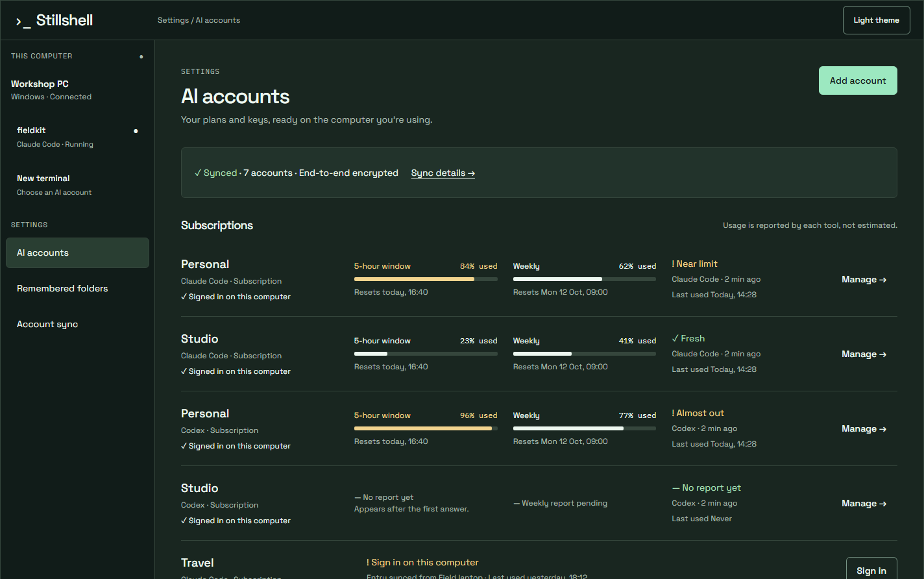Click the Studio Claude Code 5-hour usage bar

click(x=426, y=354)
